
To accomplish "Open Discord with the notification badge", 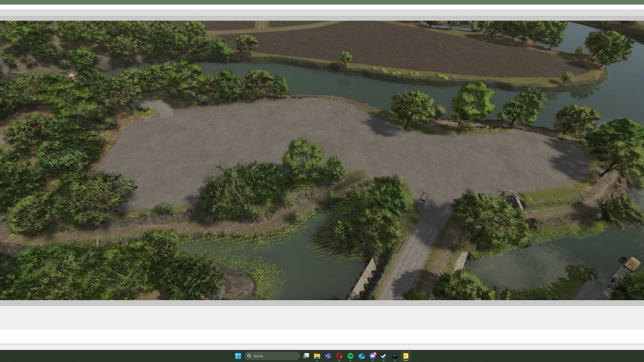I will [x=372, y=356].
